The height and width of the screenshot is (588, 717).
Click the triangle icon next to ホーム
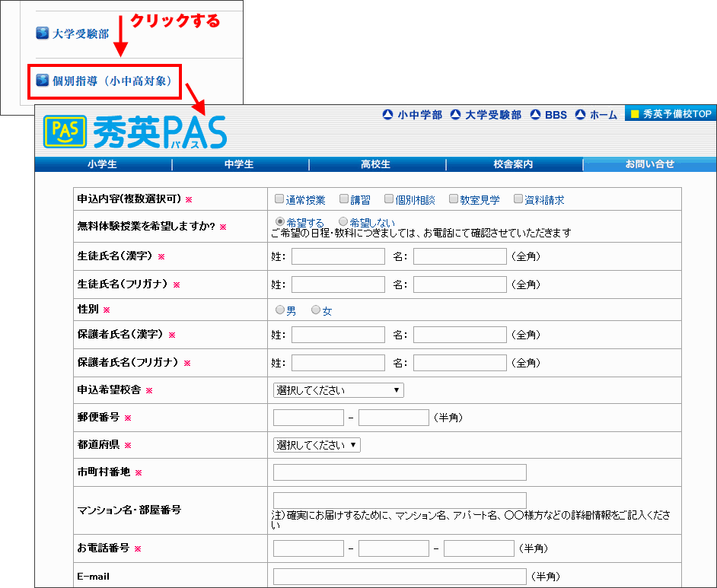tap(581, 115)
